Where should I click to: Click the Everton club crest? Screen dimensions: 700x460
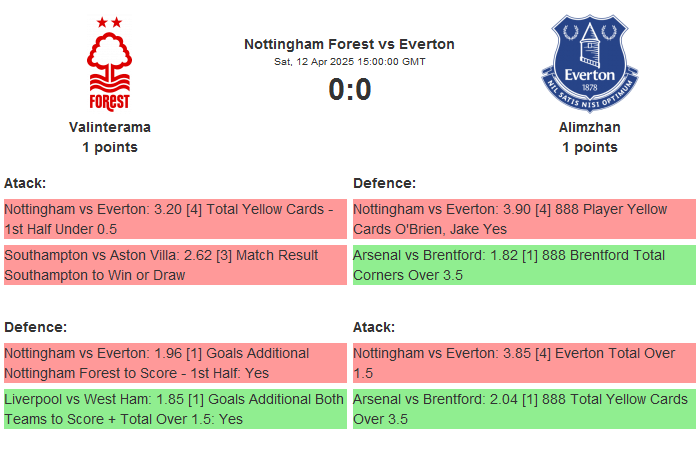pyautogui.click(x=590, y=63)
